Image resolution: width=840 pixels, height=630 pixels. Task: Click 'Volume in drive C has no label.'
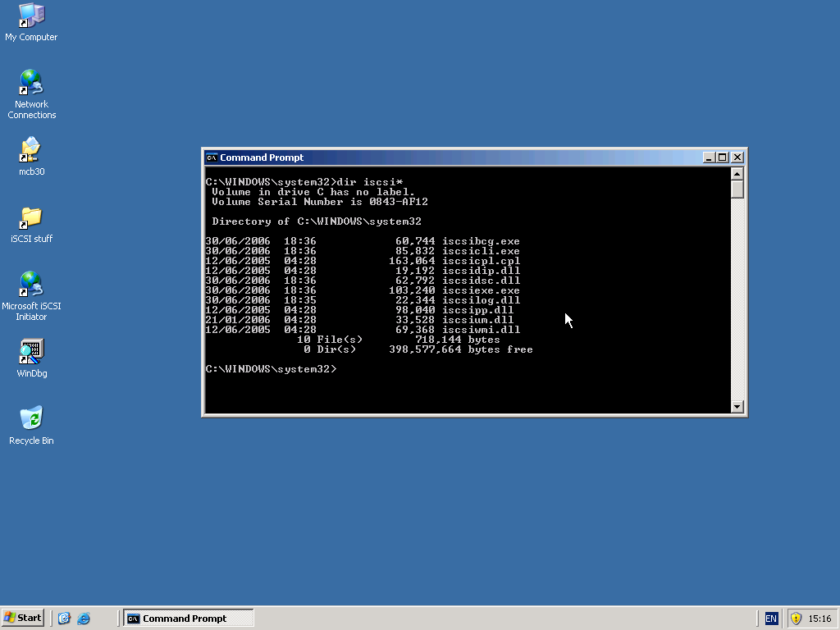click(x=313, y=192)
